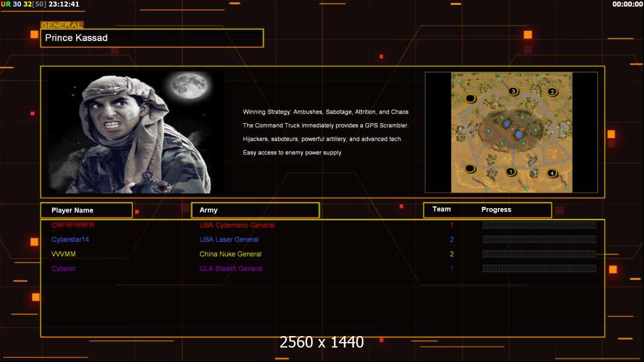644x362 pixels.
Task: Click the 00:00:00 game timer
Action: point(628,4)
